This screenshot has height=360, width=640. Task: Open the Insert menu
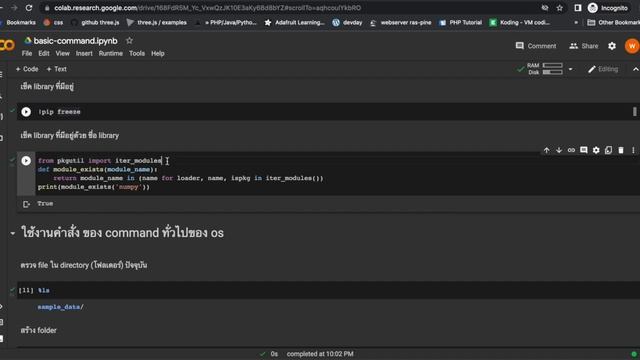pos(84,53)
